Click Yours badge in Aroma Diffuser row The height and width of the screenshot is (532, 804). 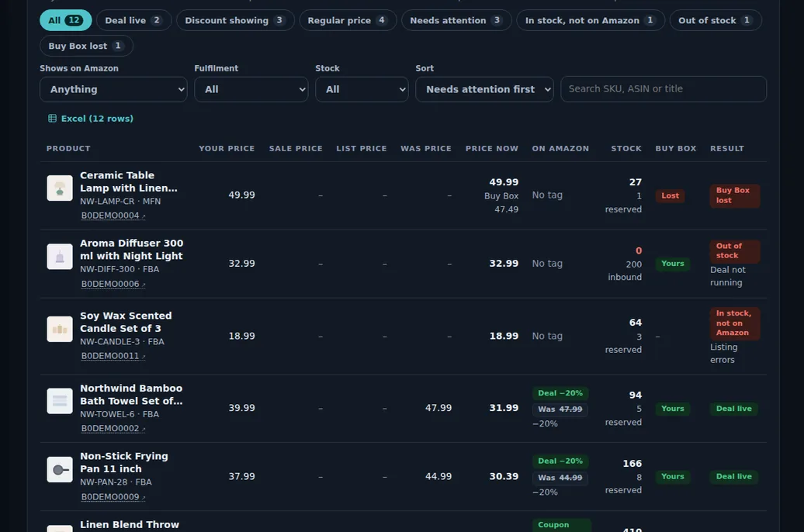[672, 264]
